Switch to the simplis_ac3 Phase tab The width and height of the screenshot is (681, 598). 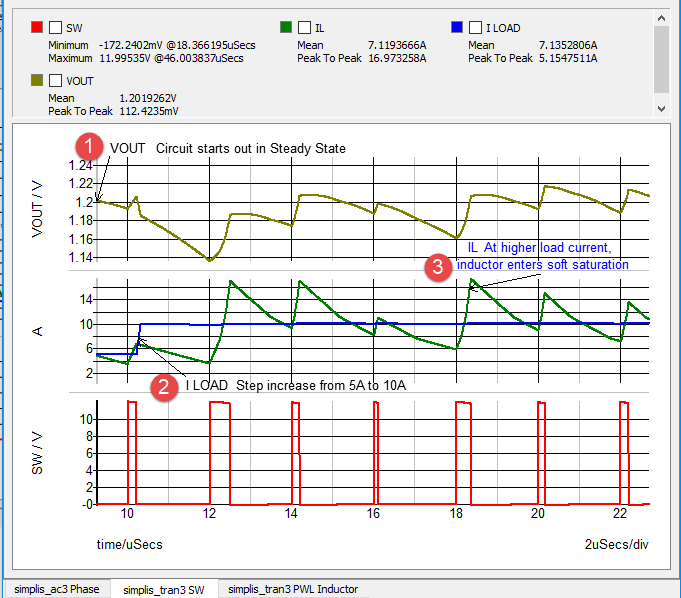(54, 589)
